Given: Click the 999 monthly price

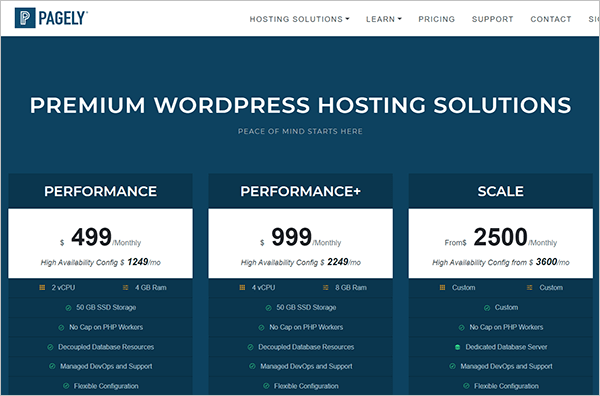Looking at the screenshot, I should click(x=292, y=237).
